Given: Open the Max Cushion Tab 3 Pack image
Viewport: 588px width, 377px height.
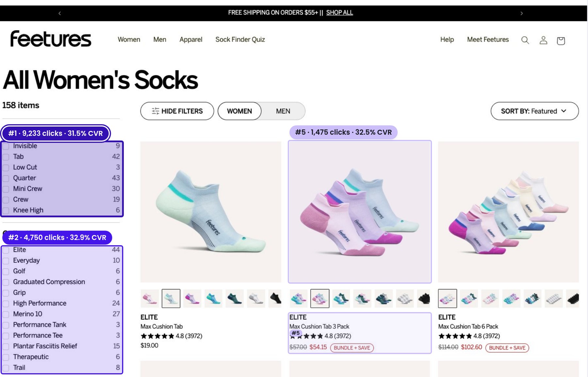Looking at the screenshot, I should tap(360, 212).
